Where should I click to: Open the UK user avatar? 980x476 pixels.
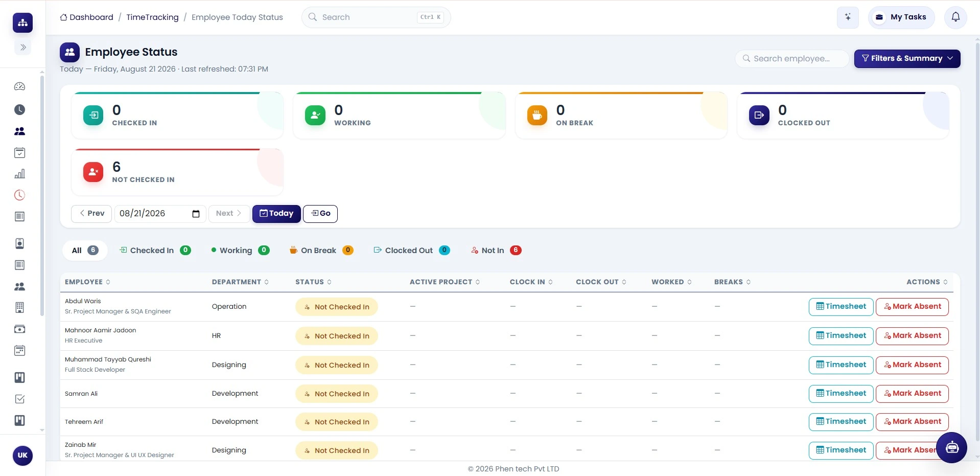point(22,456)
